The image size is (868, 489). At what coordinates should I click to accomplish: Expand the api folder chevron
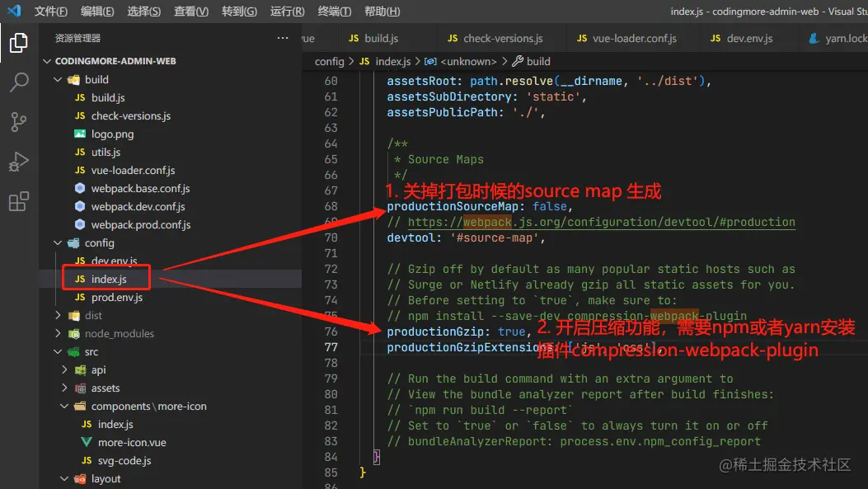(x=64, y=370)
